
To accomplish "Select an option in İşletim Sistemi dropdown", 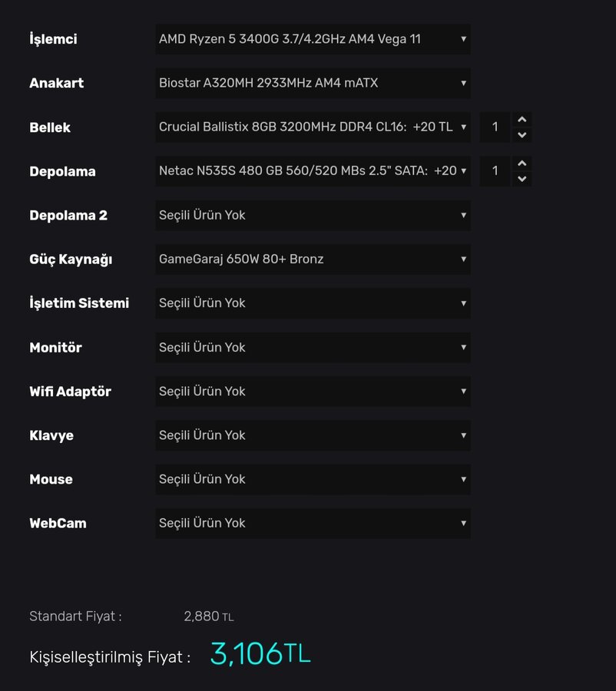I will pos(313,303).
